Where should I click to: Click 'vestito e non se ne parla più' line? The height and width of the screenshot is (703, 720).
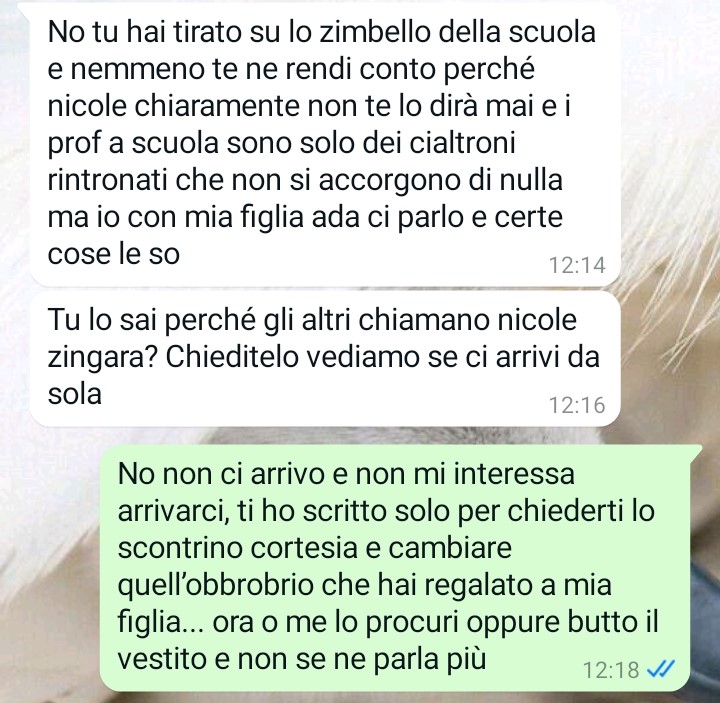point(302,660)
